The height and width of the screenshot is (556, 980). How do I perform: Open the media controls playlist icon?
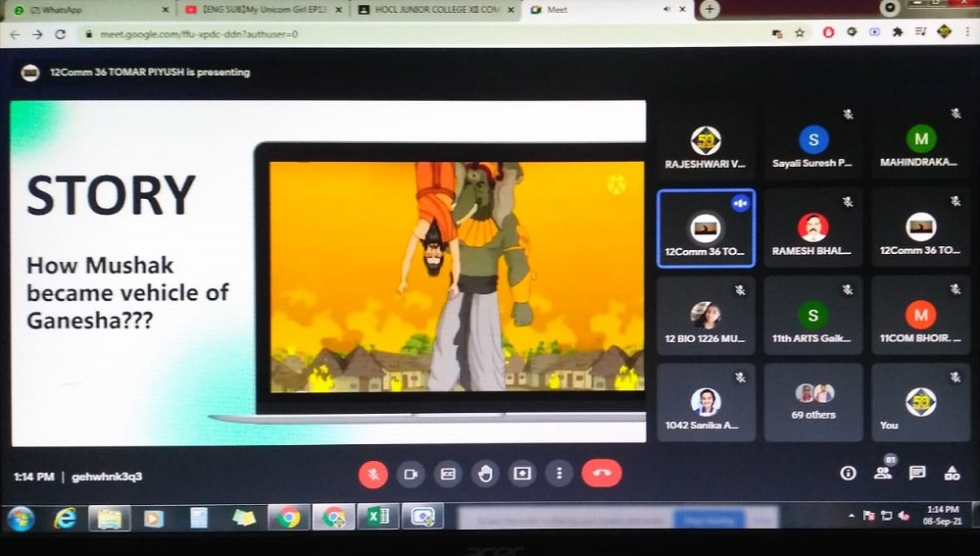(x=920, y=31)
